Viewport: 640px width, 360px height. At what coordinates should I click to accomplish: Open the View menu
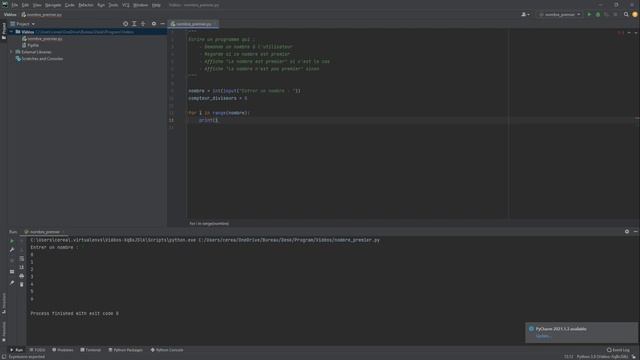[37, 5]
